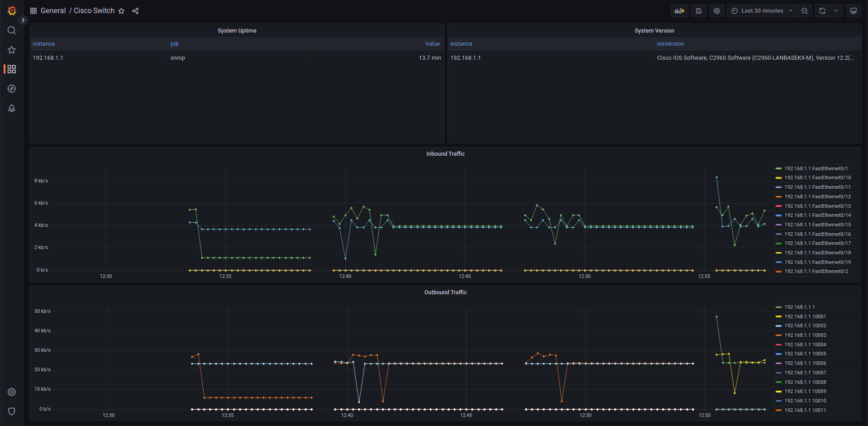Open Alerting bell icon
The height and width of the screenshot is (426, 868).
12,108
